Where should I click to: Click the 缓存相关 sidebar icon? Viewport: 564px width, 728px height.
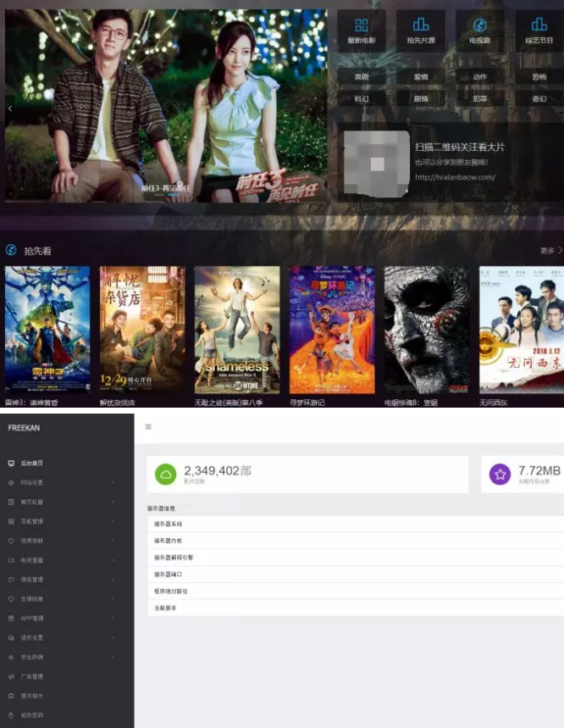(x=11, y=696)
